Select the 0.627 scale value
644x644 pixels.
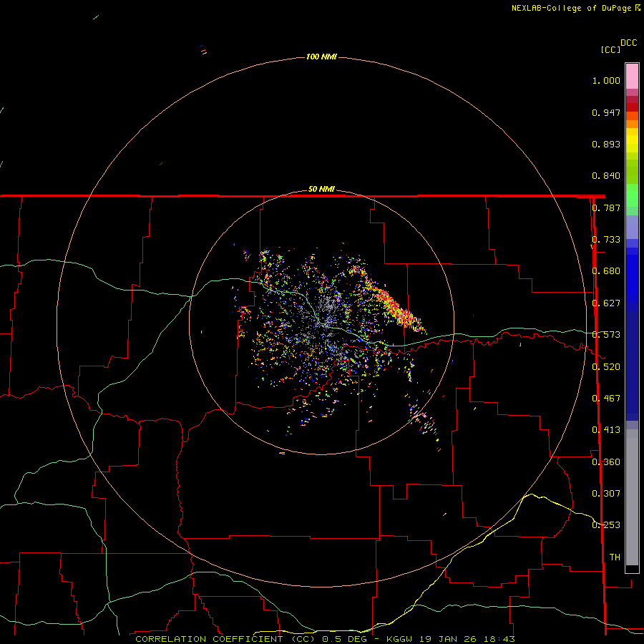coord(606,303)
